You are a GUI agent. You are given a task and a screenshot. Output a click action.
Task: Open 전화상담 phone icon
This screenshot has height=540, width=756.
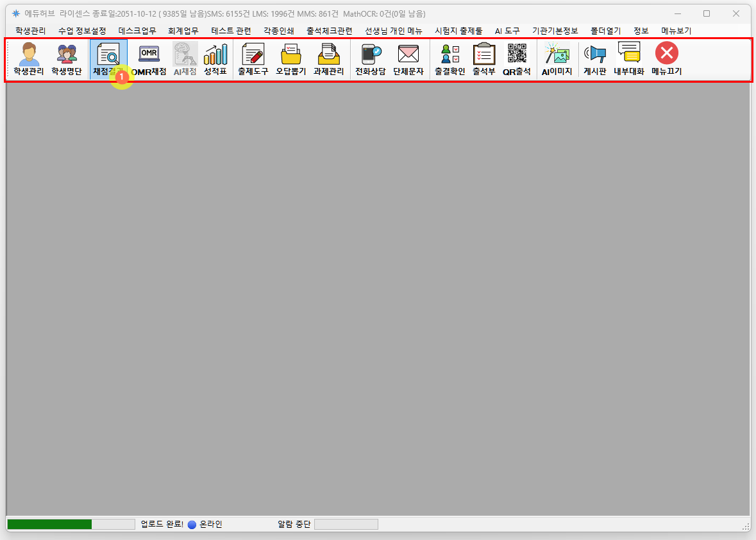click(x=371, y=59)
